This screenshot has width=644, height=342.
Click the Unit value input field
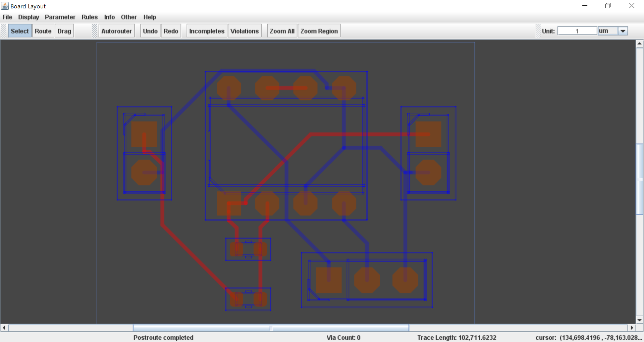pos(577,31)
